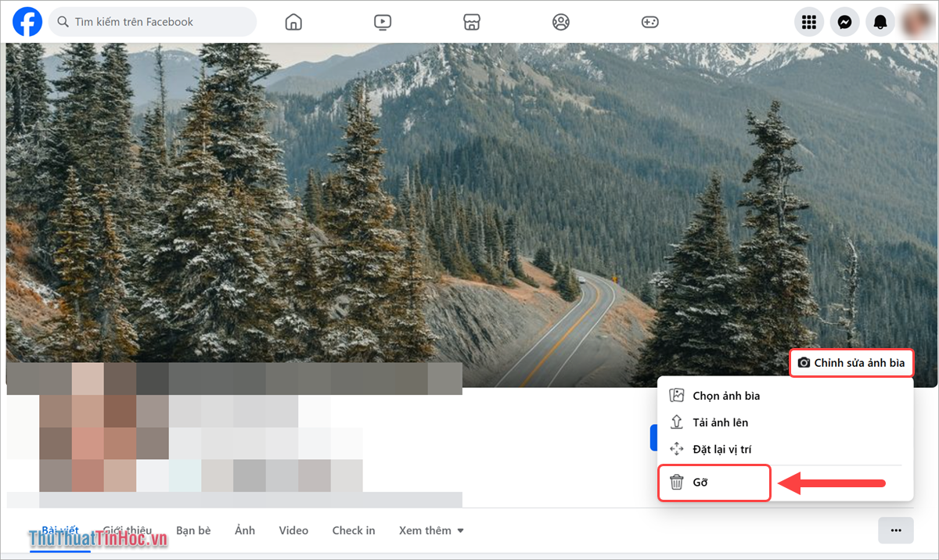Screen dimensions: 939x560
Task: Go to Marketplace store icon
Action: (472, 22)
